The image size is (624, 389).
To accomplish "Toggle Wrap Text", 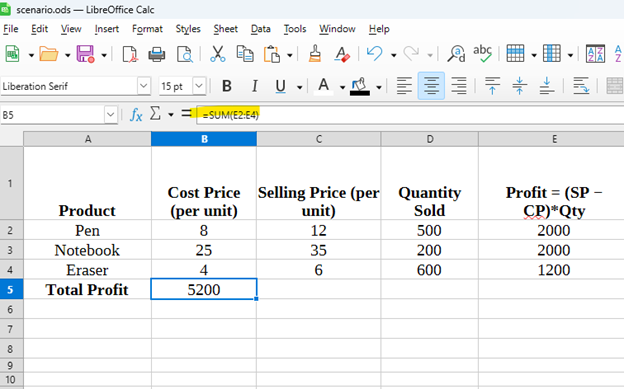I will (581, 86).
